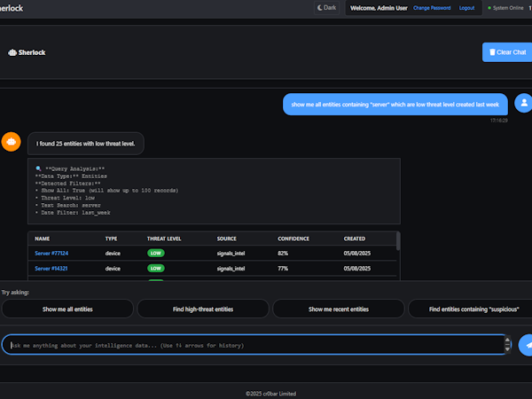The height and width of the screenshot is (399, 532).
Task: Sort table by CREATED column header
Action: (354, 239)
